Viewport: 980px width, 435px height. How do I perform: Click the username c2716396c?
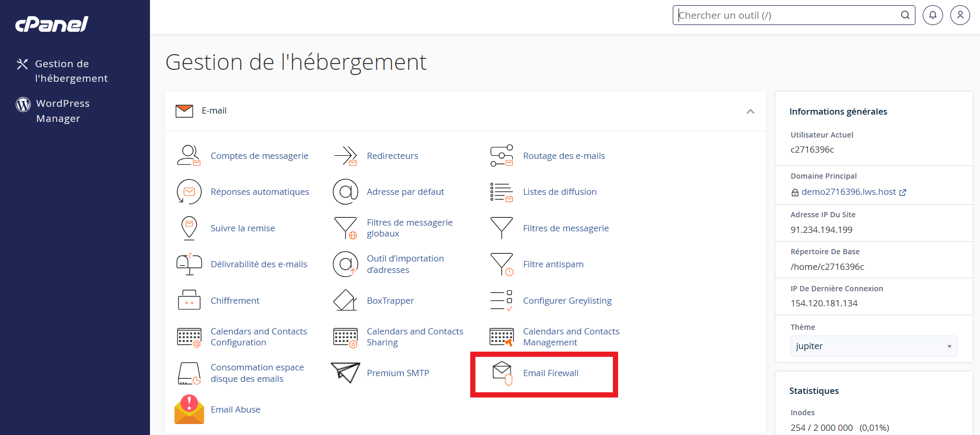pos(812,150)
